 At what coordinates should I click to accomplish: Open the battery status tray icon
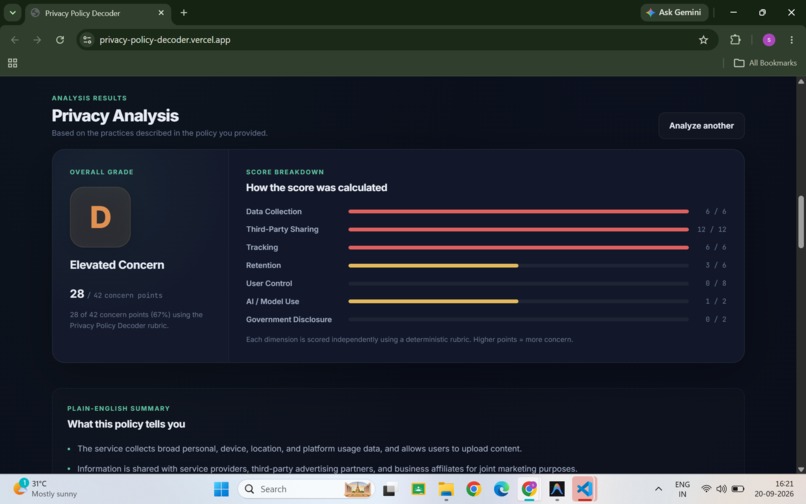coord(738,489)
